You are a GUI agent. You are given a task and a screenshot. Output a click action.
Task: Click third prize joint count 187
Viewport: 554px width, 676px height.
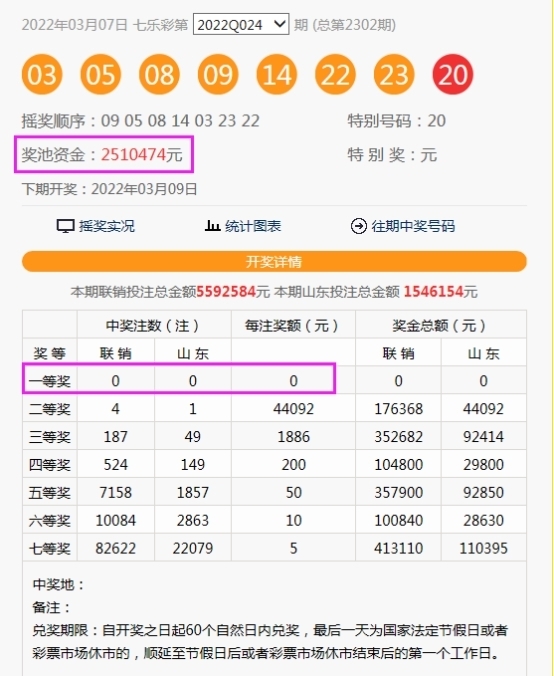pyautogui.click(x=116, y=437)
